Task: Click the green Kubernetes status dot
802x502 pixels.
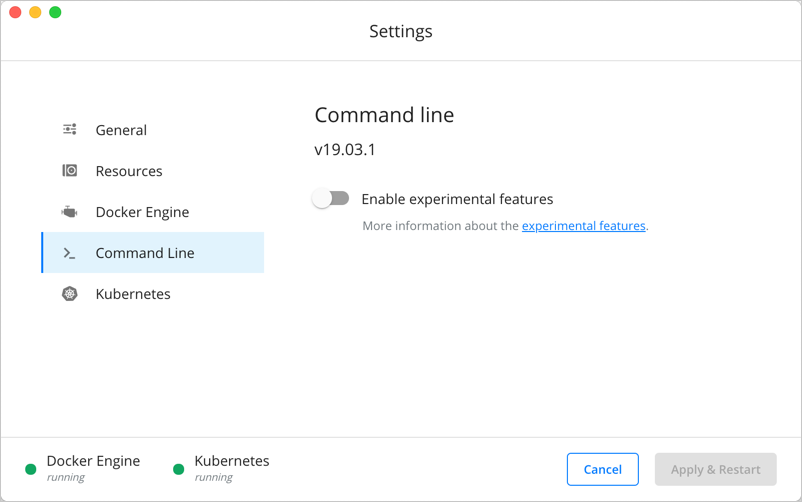Action: pos(179,469)
